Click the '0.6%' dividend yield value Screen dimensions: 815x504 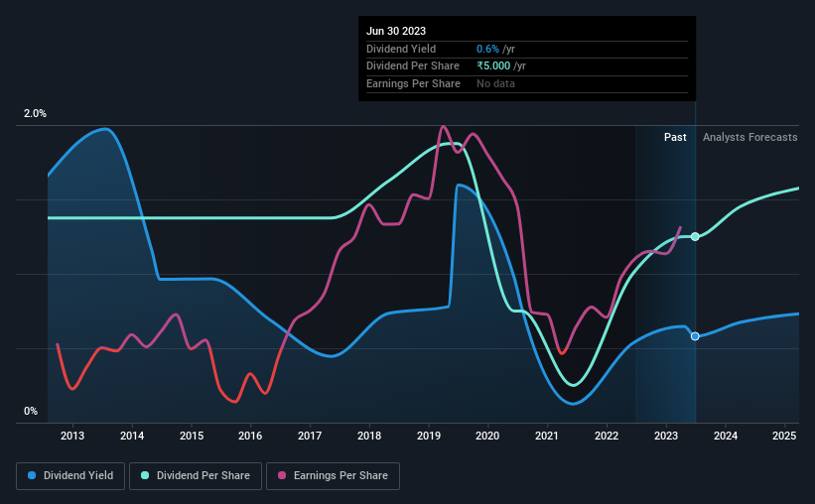pos(487,49)
